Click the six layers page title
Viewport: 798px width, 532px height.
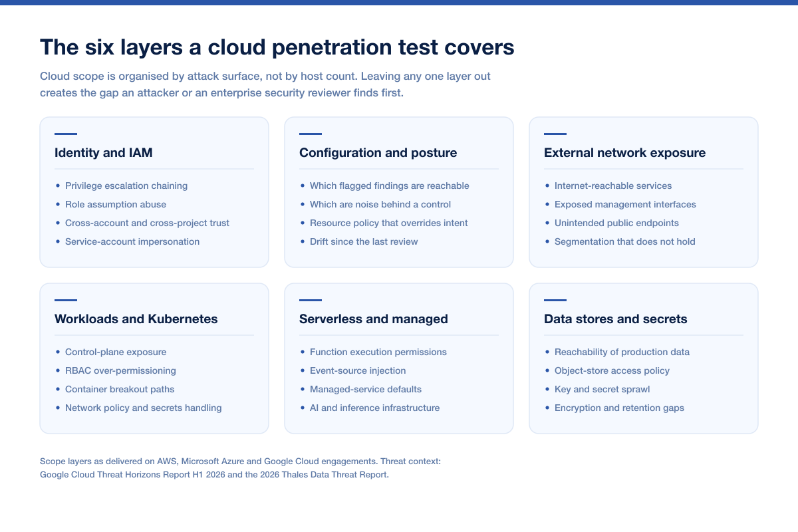click(x=277, y=48)
